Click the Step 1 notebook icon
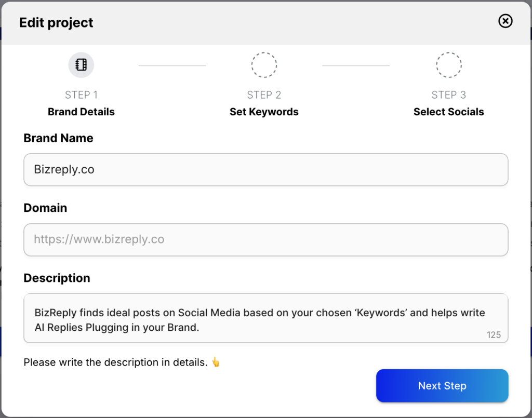The height and width of the screenshot is (418, 532). tap(81, 65)
